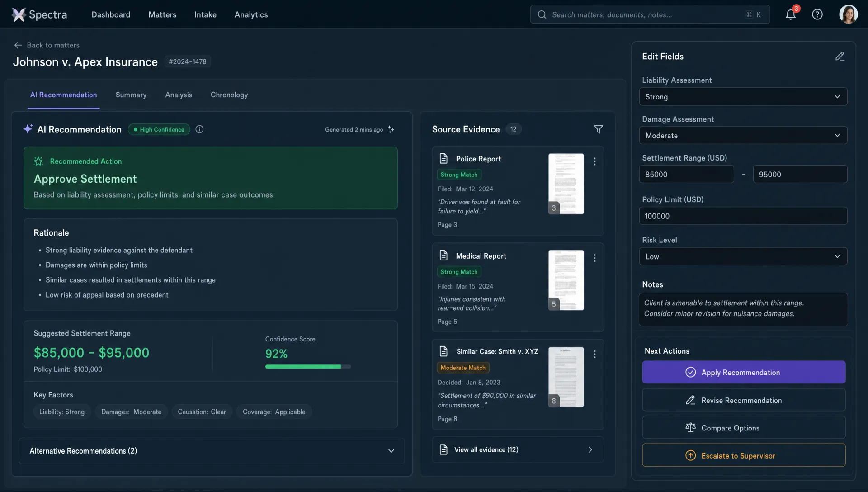This screenshot has width=868, height=492.
Task: Open the Medical Report page thumbnail
Action: 566,280
